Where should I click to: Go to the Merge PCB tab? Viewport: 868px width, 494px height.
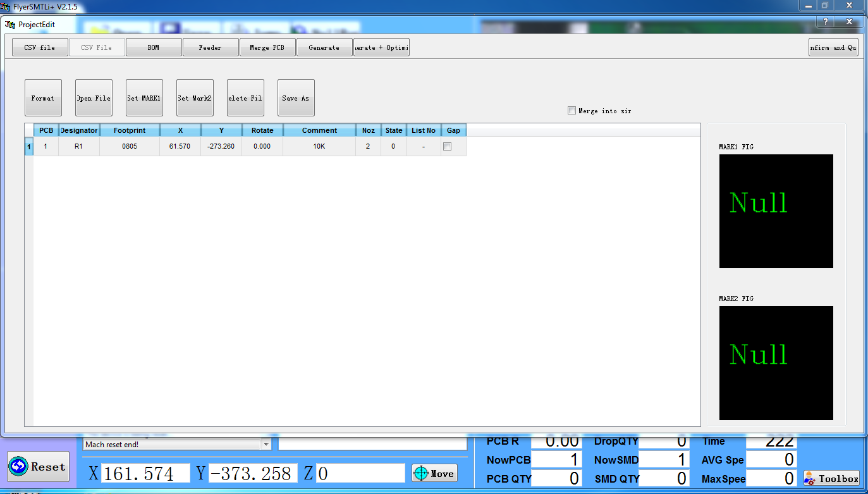pos(267,47)
